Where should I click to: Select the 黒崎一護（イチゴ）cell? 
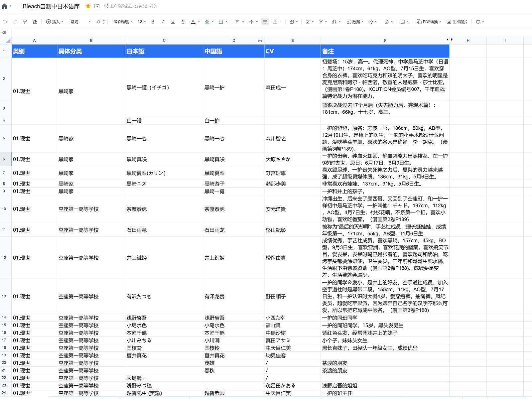(x=164, y=87)
